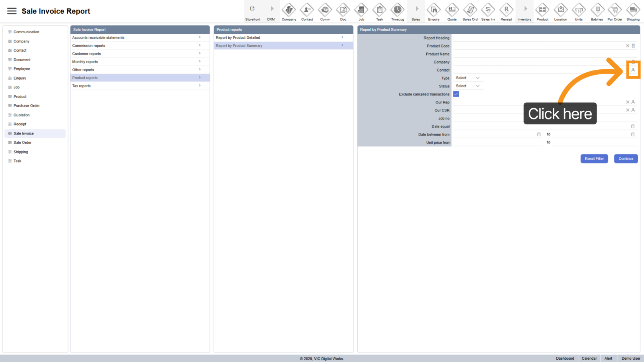Click the Contact lookup person icon

633,70
